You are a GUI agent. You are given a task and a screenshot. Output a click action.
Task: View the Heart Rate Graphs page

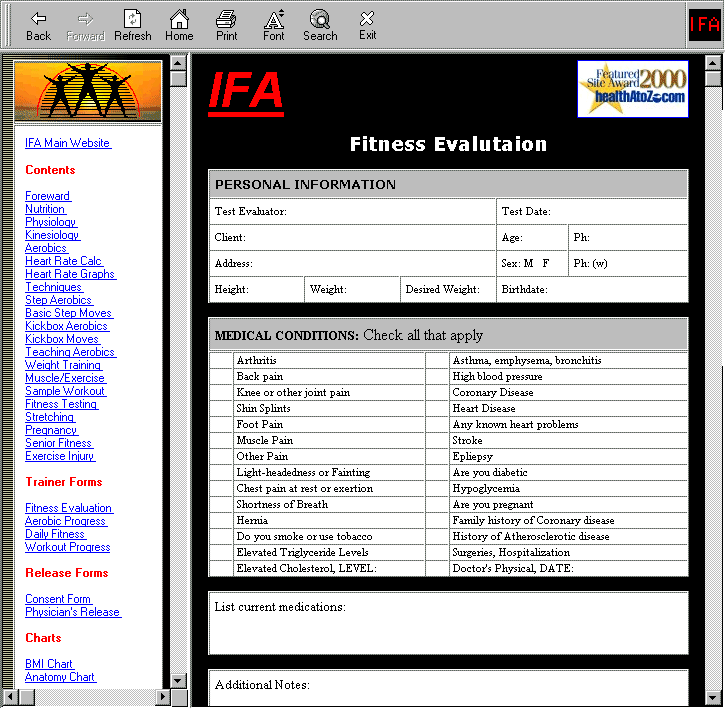(x=70, y=273)
